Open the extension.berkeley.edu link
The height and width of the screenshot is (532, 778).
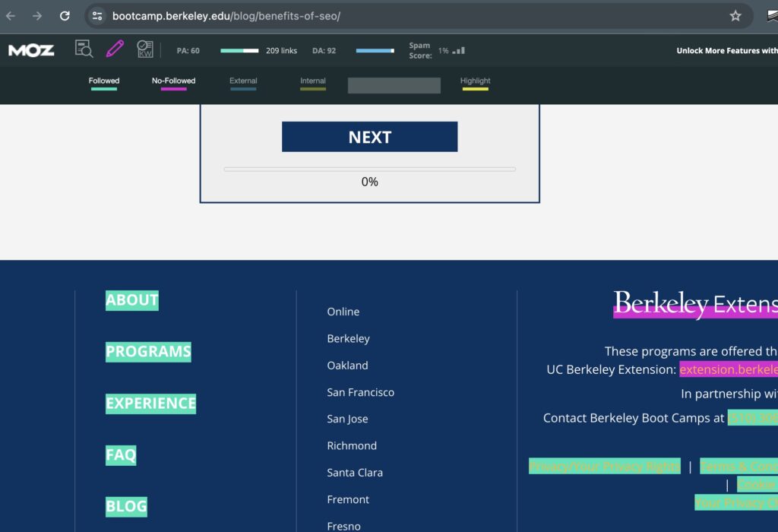[728, 369]
